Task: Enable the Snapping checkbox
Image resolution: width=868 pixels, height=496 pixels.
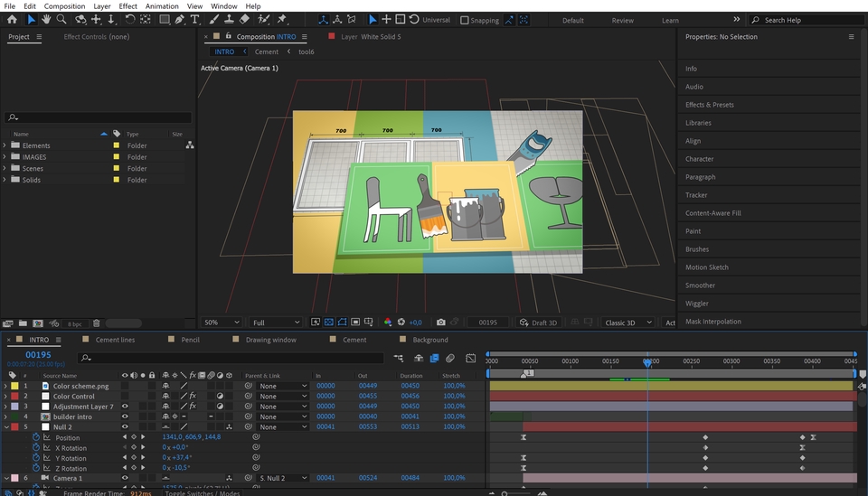Action: (x=465, y=20)
